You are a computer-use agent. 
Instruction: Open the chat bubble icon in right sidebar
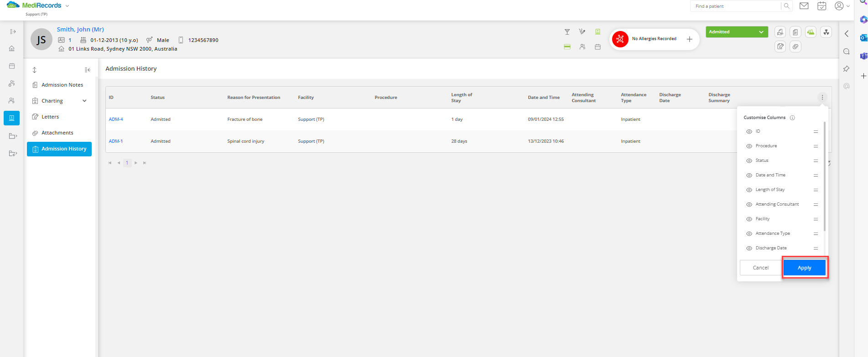click(847, 52)
